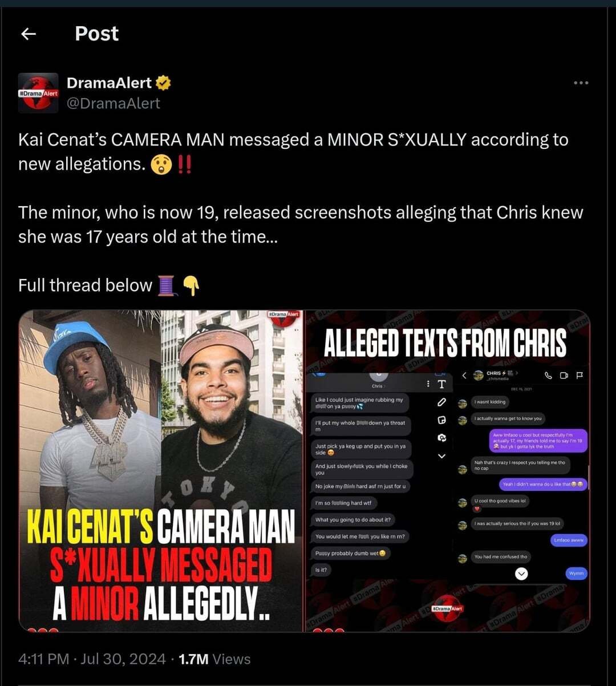Click the phone call icon in Chris chat
This screenshot has height=686, width=616.
tap(549, 375)
